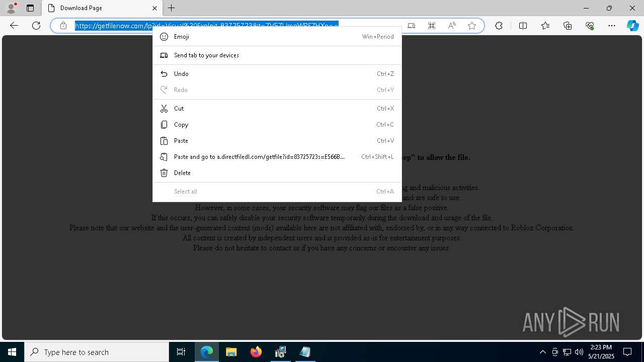Screen dimensions: 644x362
Task: Refresh the page
Action: click(x=36, y=26)
